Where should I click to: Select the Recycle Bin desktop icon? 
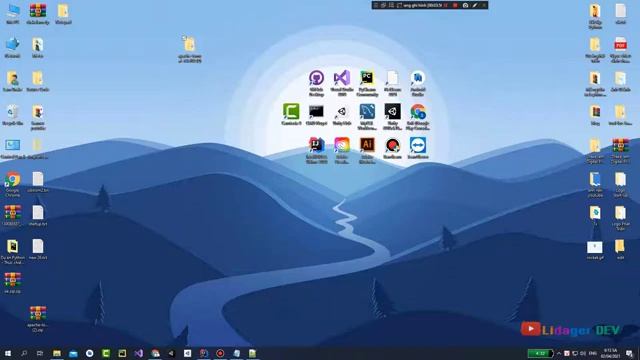pos(13,114)
